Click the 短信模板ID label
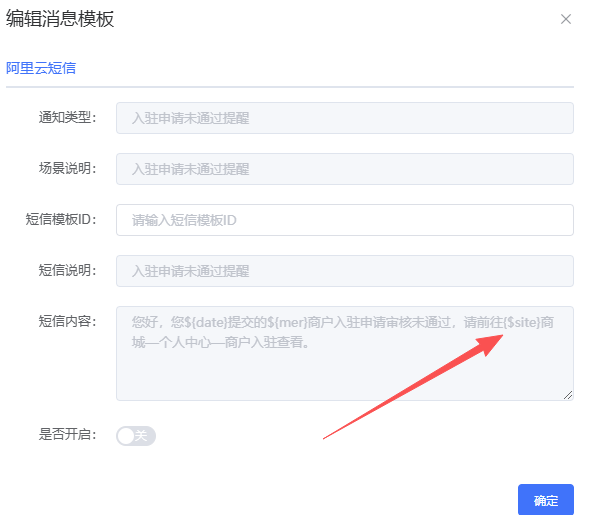This screenshot has width=589, height=515. 61,219
